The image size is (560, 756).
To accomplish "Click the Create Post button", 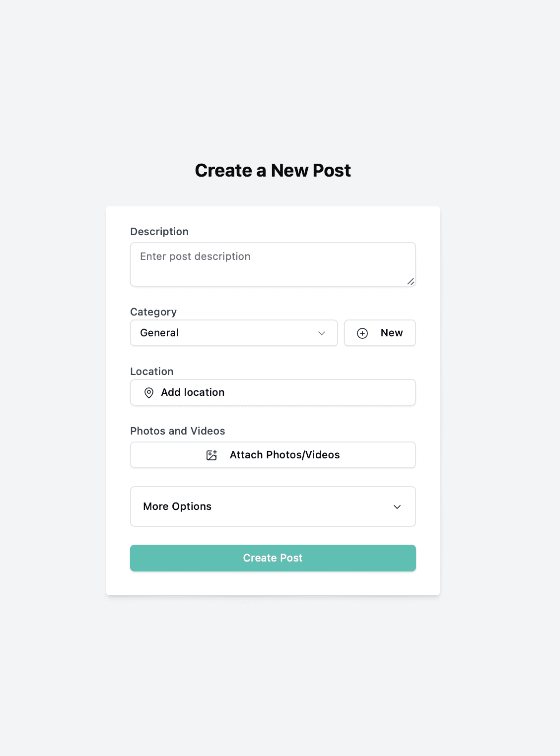I will [x=273, y=558].
